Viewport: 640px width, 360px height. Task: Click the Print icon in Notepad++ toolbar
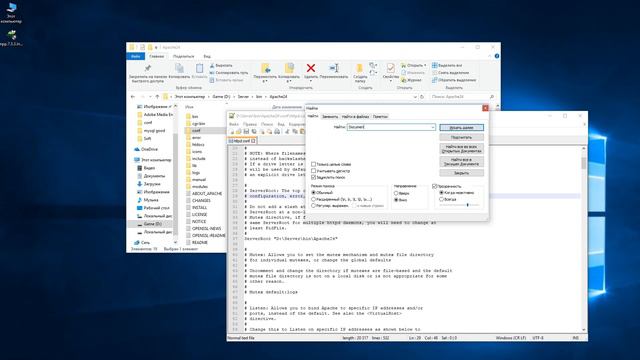(x=277, y=131)
